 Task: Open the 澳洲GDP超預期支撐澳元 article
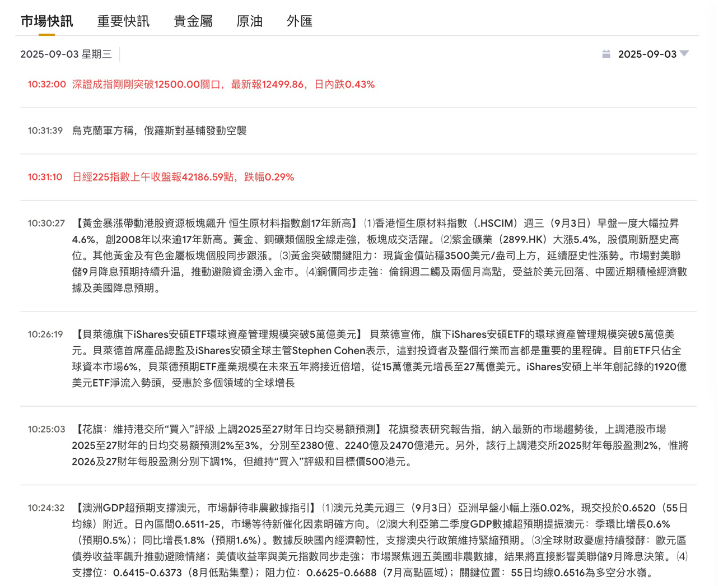coord(380,541)
